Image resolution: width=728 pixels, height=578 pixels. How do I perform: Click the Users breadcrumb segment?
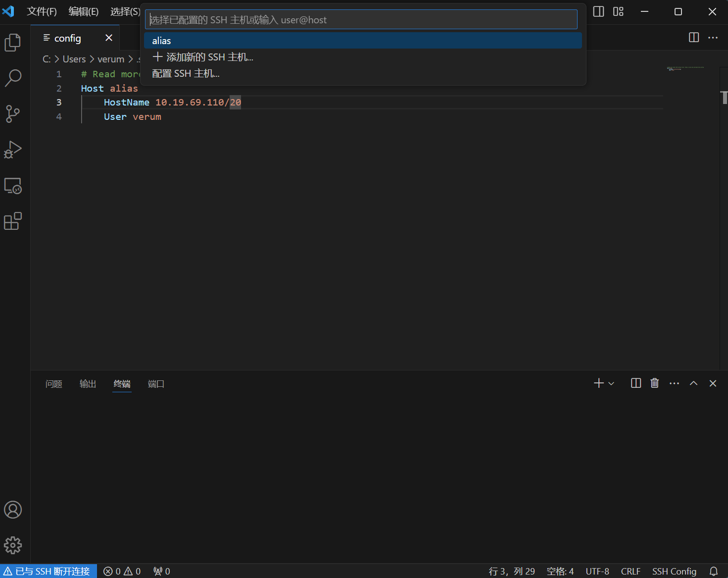pos(74,59)
